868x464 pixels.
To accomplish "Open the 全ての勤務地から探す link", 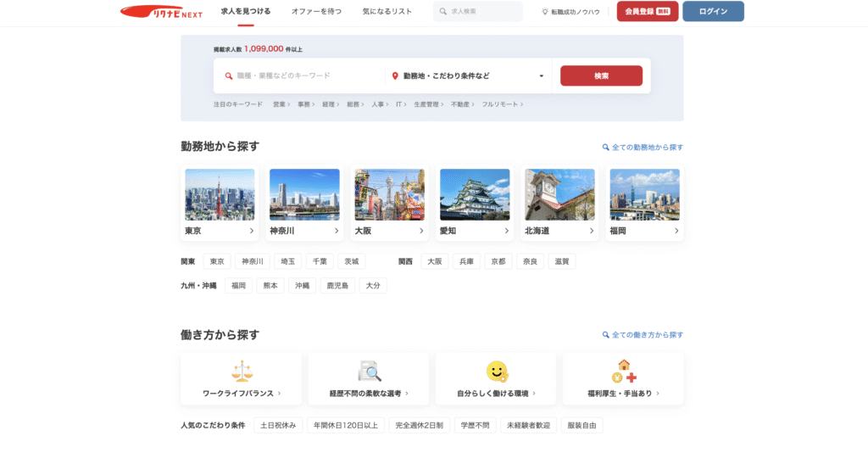I will [643, 148].
